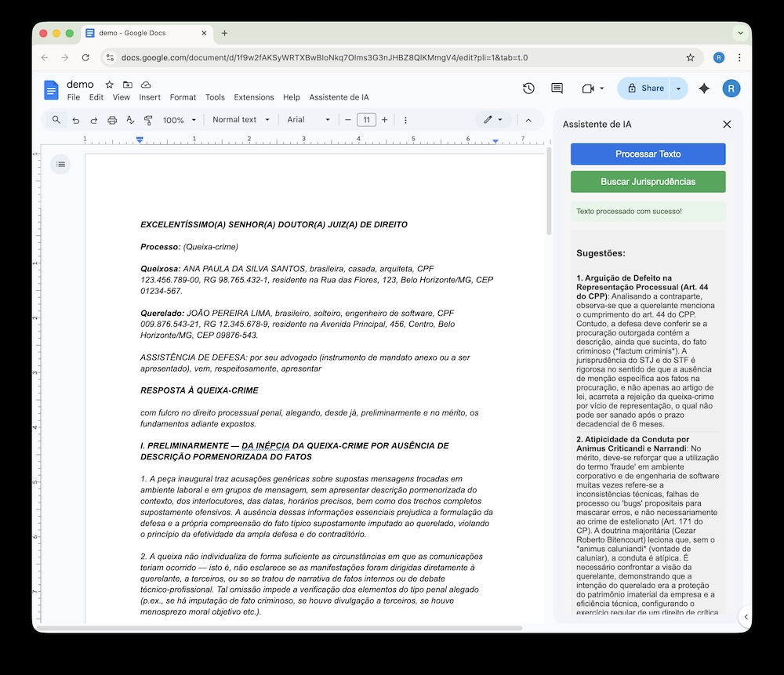Star the demo document
Screen dimensions: 784x675
pyautogui.click(x=110, y=85)
